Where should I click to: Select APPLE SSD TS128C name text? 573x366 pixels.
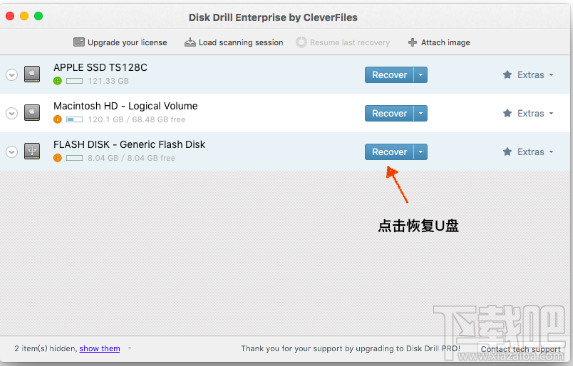[x=100, y=68]
